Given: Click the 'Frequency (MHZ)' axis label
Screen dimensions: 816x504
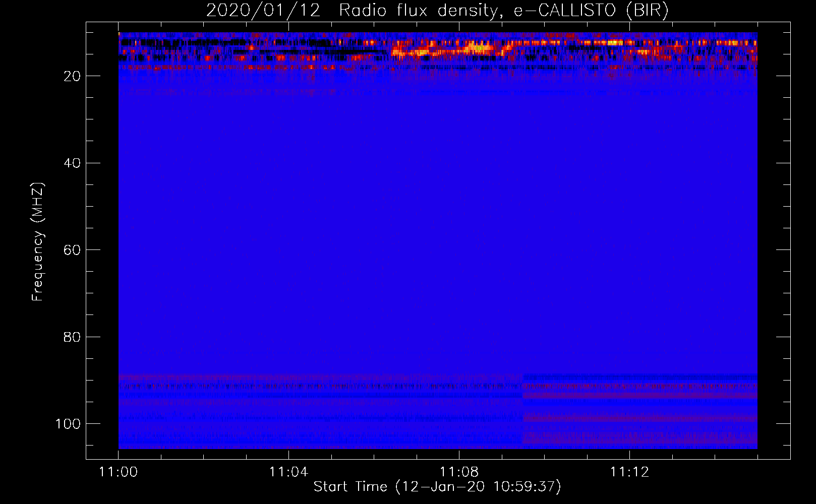Looking at the screenshot, I should tap(38, 242).
